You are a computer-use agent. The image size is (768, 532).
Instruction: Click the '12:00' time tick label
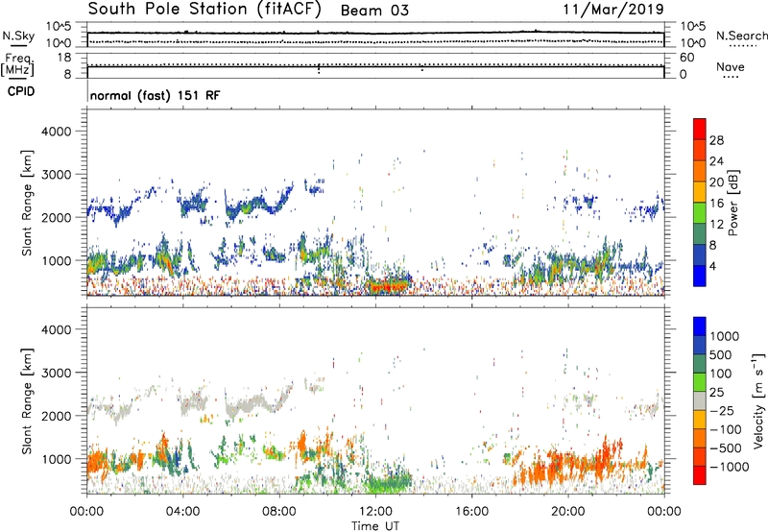(375, 512)
